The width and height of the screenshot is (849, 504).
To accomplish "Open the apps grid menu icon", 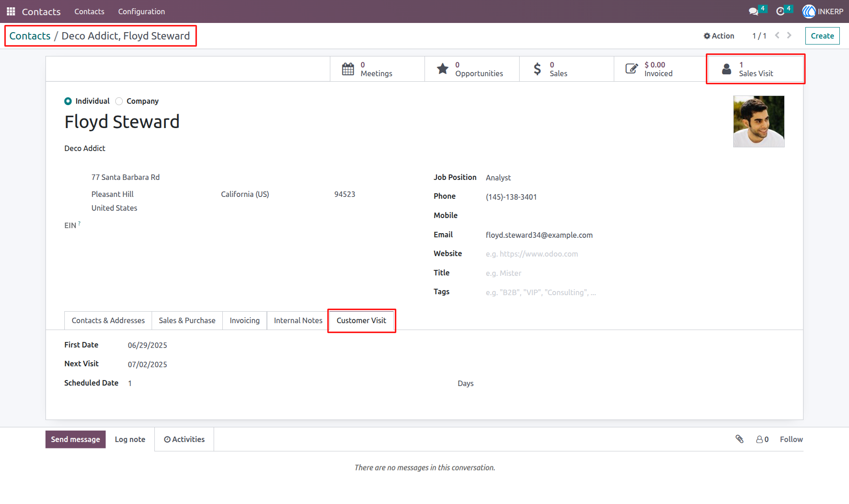I will click(11, 11).
